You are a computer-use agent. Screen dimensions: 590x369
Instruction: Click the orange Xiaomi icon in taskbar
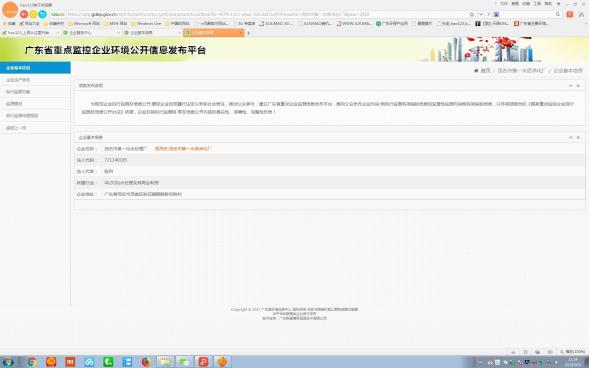(x=70, y=362)
